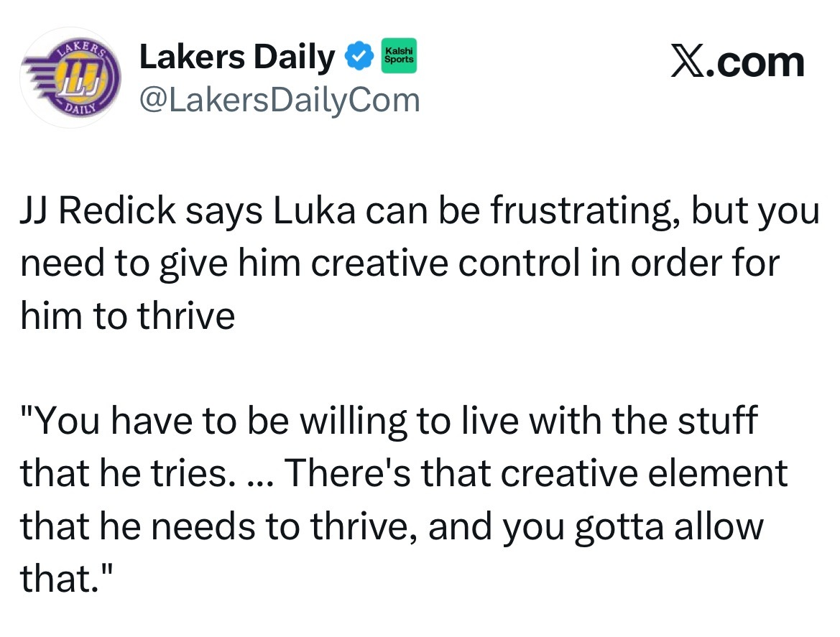840x637 pixels.
Task: Open the Lakers Daily display name
Action: coord(237,57)
